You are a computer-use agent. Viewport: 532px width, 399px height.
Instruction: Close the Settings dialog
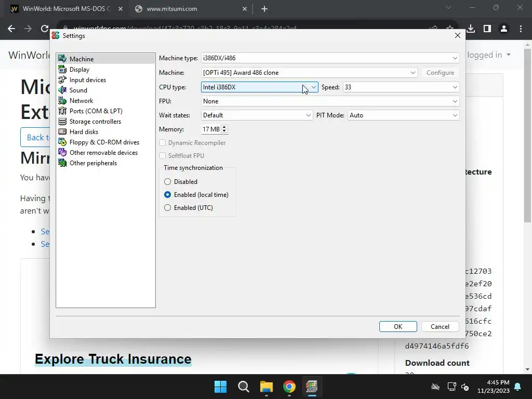[457, 36]
